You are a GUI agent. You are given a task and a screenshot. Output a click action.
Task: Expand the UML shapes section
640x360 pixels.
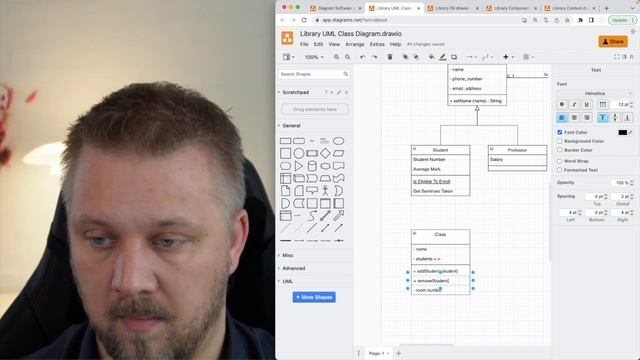click(x=287, y=282)
